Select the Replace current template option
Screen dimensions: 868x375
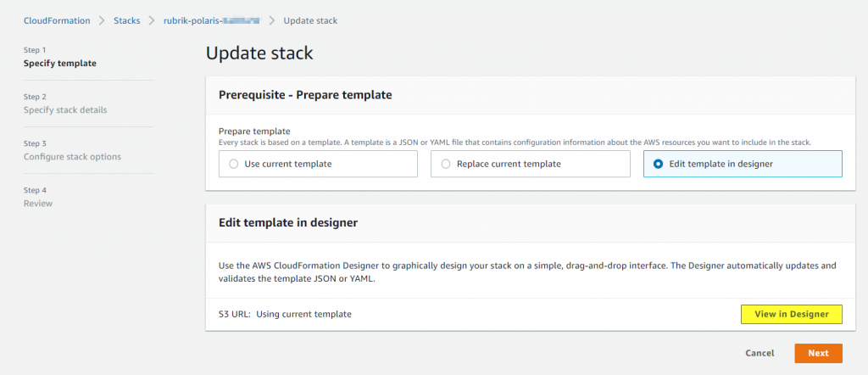(x=531, y=164)
